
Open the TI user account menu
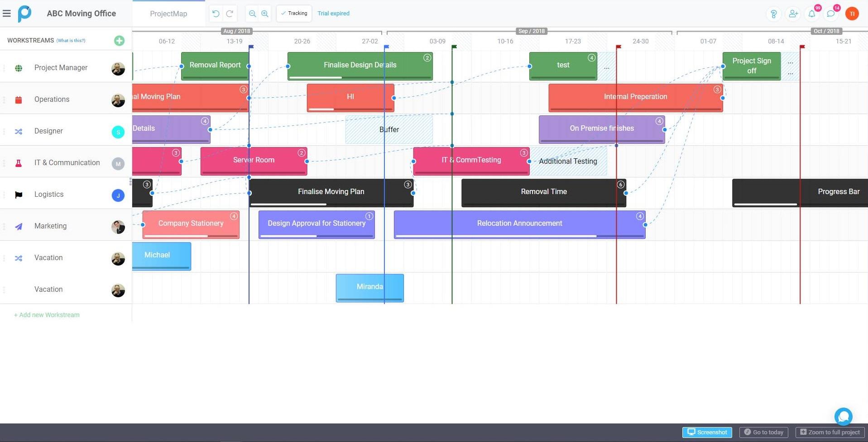[x=852, y=14]
